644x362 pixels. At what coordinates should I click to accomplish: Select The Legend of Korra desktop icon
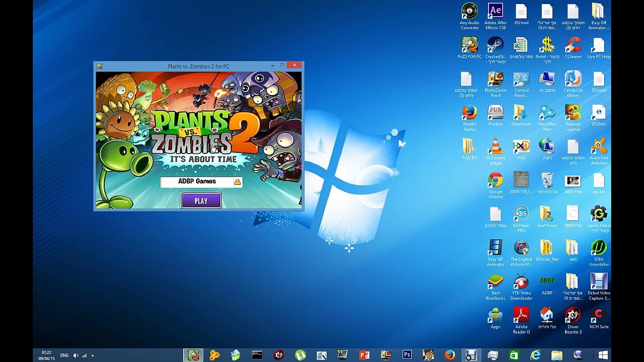[521, 252]
